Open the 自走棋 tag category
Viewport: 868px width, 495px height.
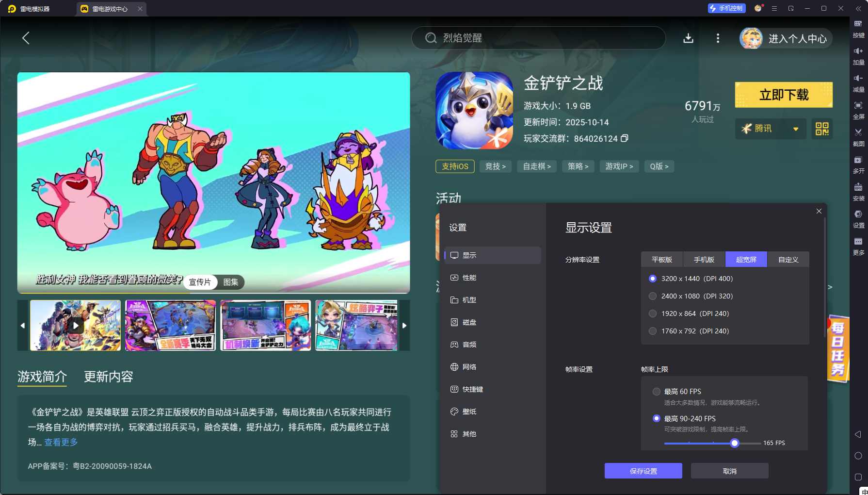537,166
